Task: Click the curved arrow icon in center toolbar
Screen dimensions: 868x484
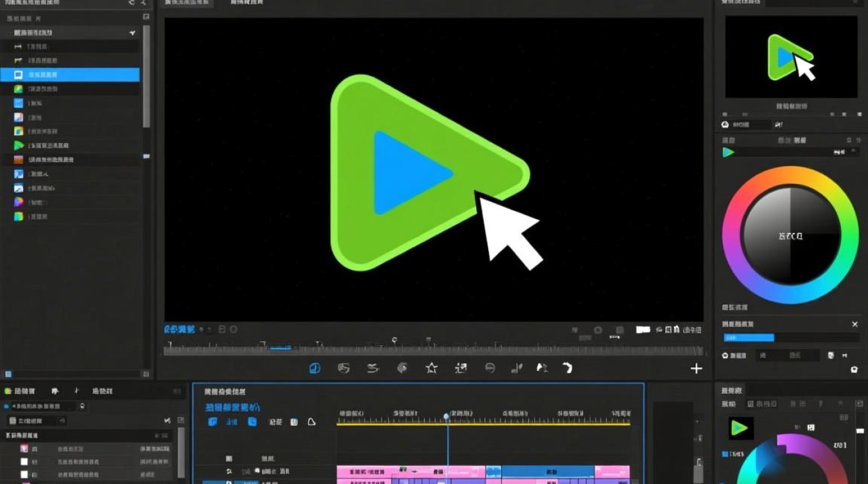Action: point(567,368)
